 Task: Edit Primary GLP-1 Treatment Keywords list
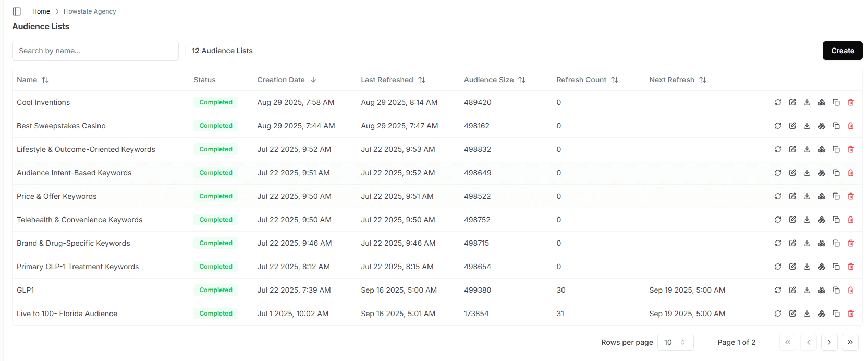tap(792, 267)
